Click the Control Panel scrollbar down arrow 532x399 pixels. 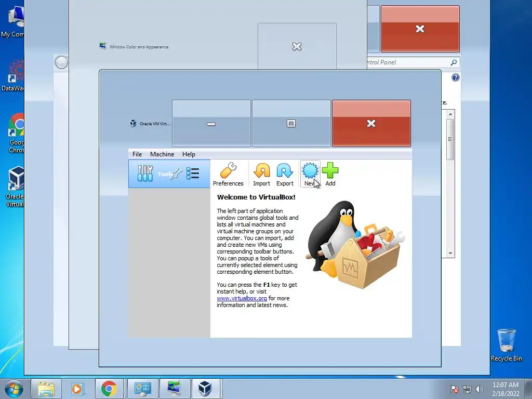point(450,253)
